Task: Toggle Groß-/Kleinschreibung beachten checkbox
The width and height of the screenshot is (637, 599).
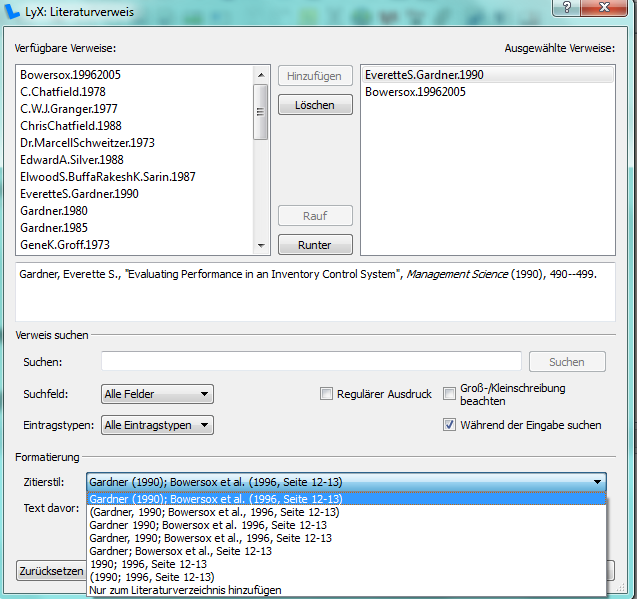Action: [449, 394]
